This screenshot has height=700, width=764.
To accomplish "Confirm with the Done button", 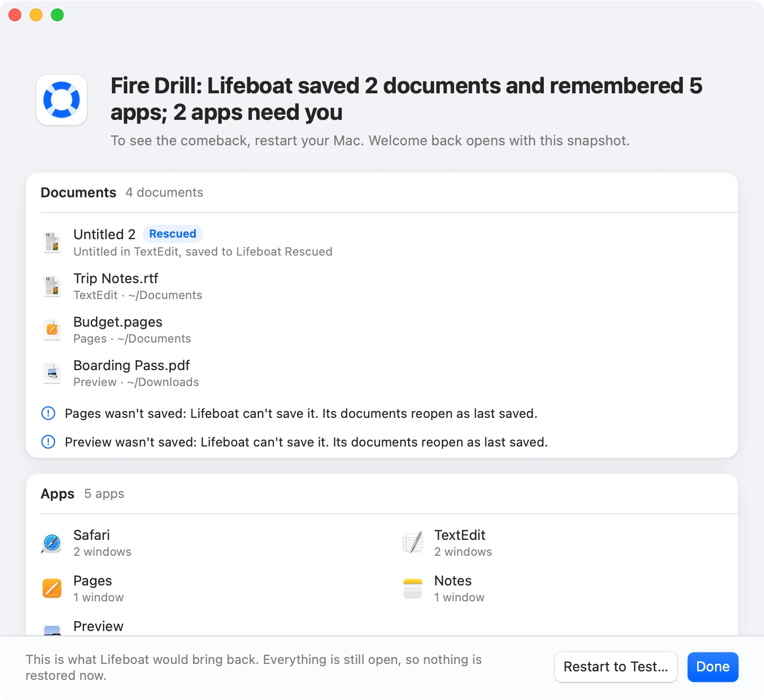I will click(x=713, y=667).
